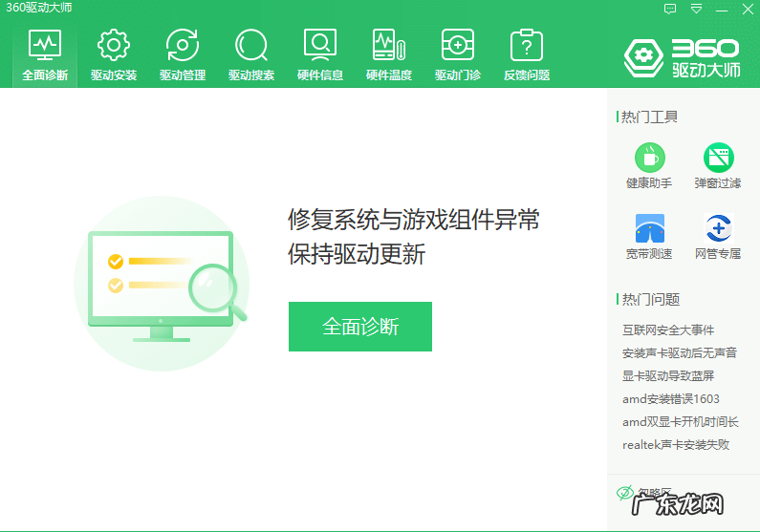Minimize the 360驱动大师 window
This screenshot has width=760, height=532.
pos(722,10)
